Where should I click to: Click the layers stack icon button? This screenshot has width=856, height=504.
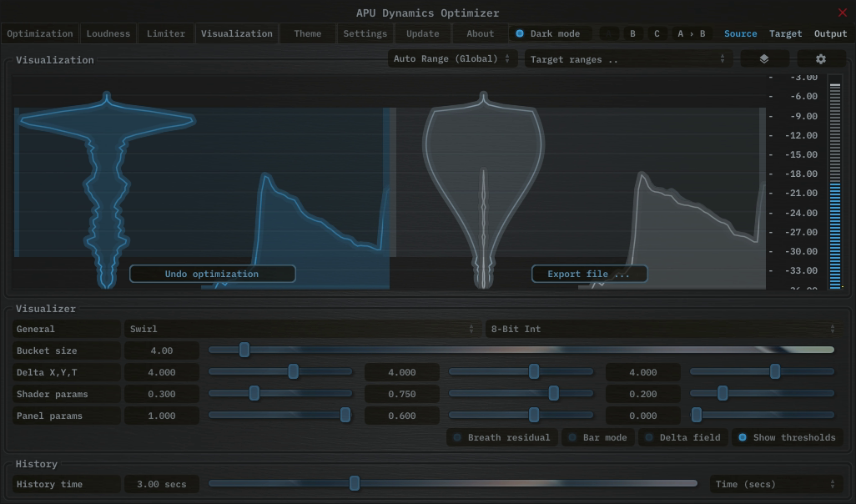click(763, 59)
